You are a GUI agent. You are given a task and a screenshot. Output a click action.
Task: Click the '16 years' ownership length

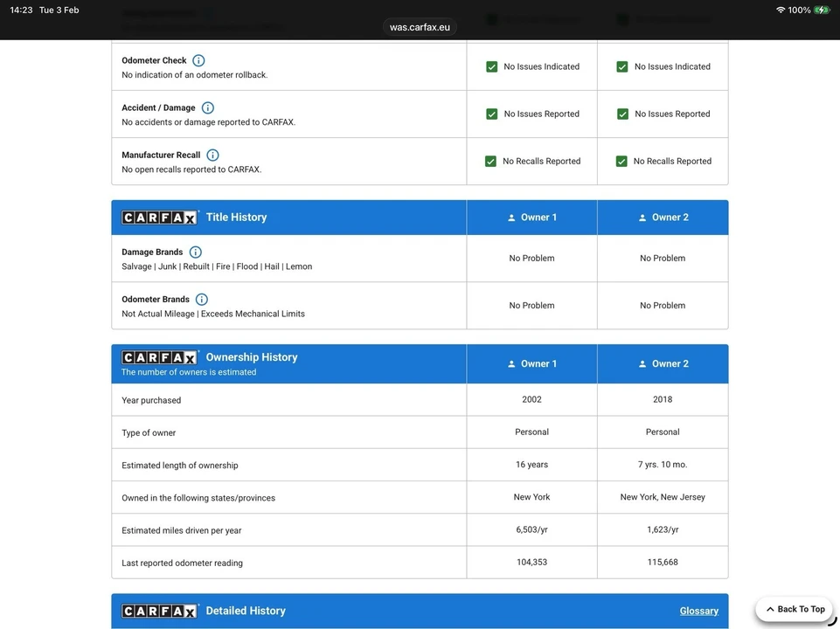point(532,465)
